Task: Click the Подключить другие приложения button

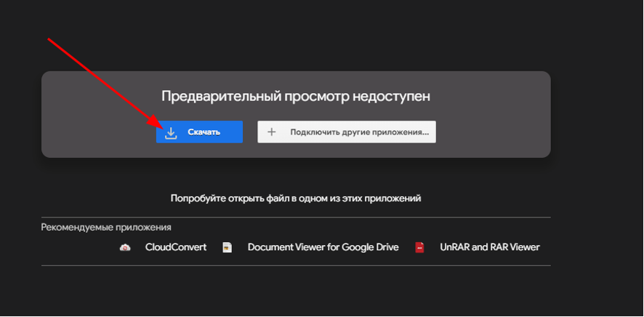Action: coord(347,132)
